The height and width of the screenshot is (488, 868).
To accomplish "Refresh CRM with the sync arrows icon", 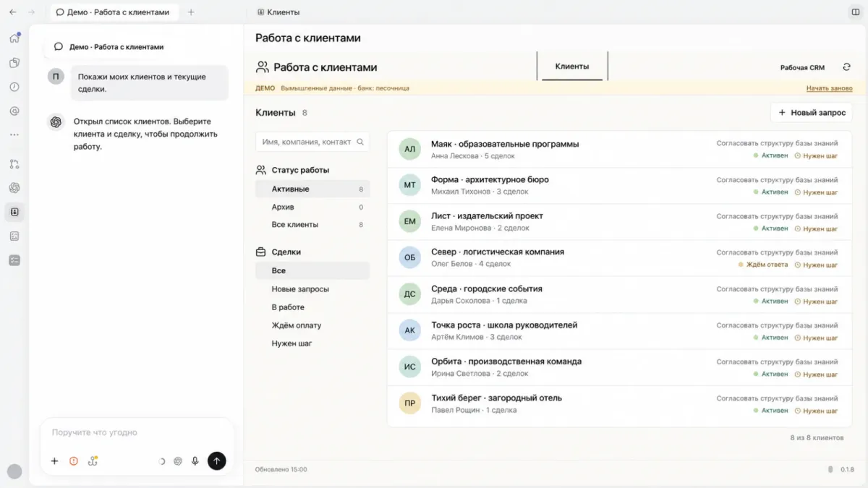I will tap(846, 67).
